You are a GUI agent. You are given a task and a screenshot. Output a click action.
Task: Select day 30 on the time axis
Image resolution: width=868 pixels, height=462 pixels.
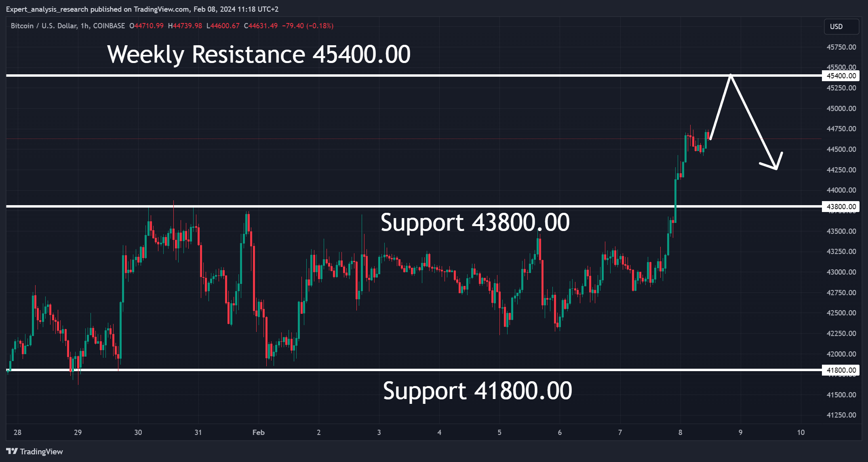(138, 433)
